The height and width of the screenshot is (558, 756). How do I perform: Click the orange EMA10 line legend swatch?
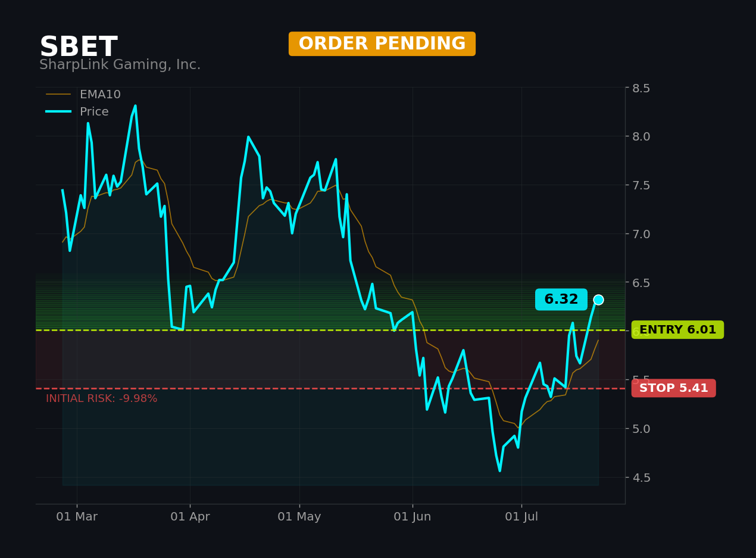[x=58, y=94]
